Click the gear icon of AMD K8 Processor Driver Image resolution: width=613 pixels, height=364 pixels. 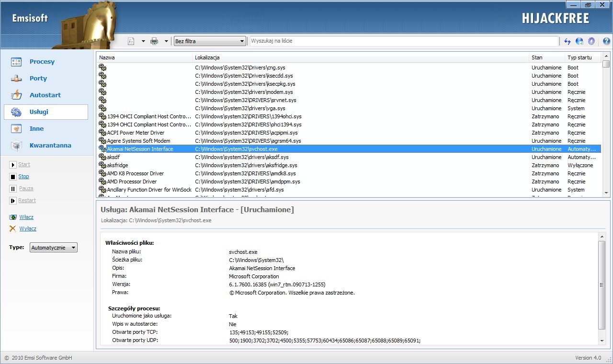[102, 173]
